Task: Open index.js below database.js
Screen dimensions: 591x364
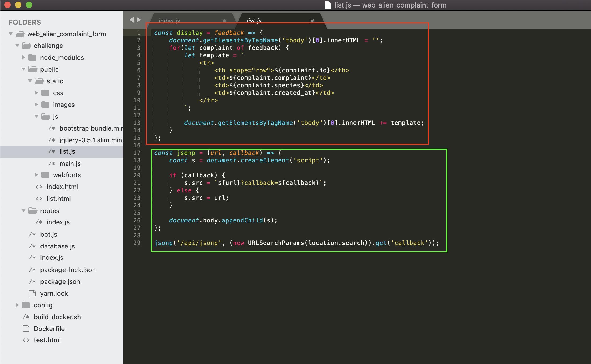Action: coord(52,258)
